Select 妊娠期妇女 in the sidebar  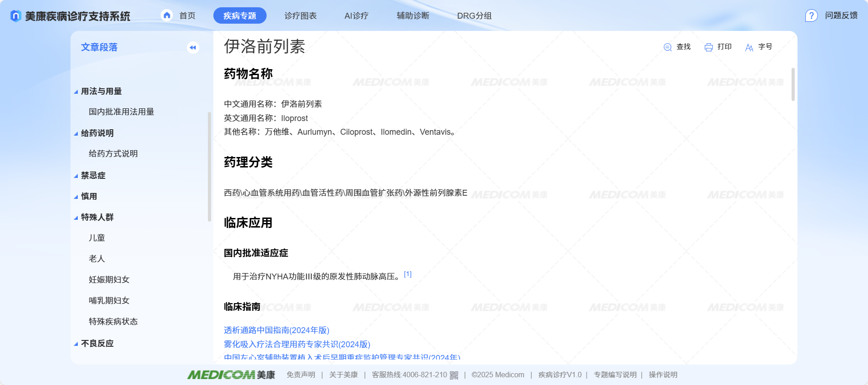click(109, 280)
